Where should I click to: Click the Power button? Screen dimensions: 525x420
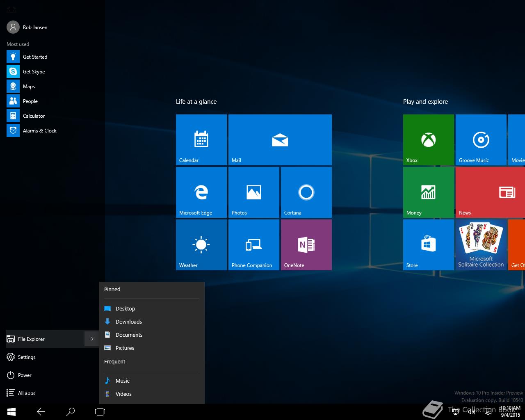[x=24, y=375]
